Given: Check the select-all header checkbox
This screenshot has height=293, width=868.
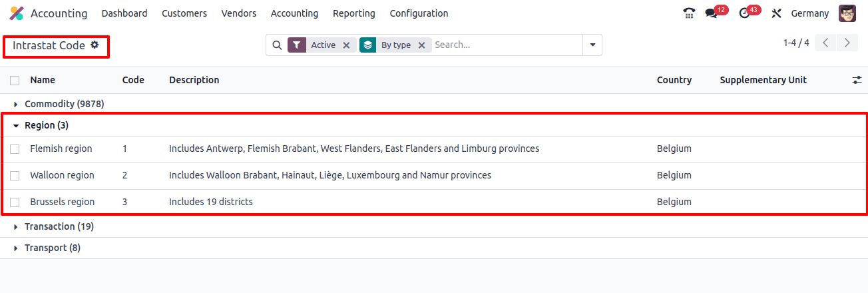Looking at the screenshot, I should point(15,81).
